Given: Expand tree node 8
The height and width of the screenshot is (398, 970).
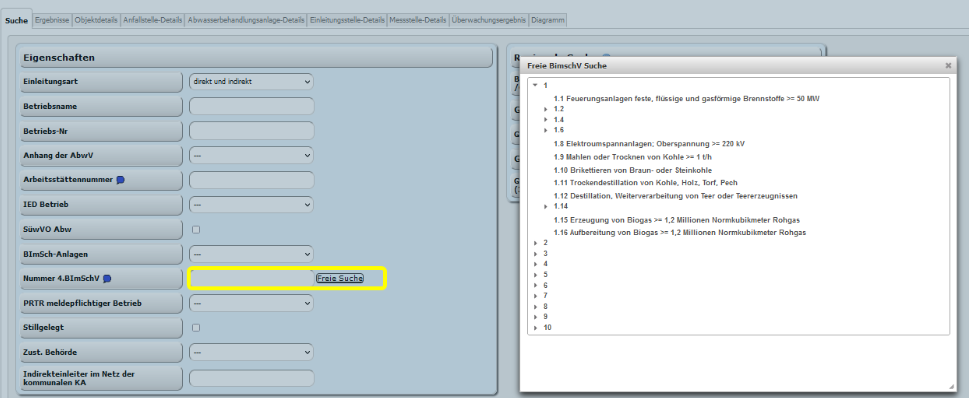Looking at the screenshot, I should 535,307.
